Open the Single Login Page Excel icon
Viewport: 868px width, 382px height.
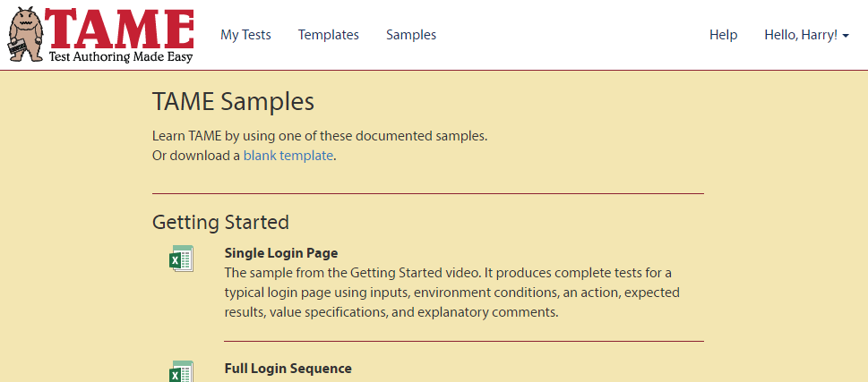click(181, 259)
